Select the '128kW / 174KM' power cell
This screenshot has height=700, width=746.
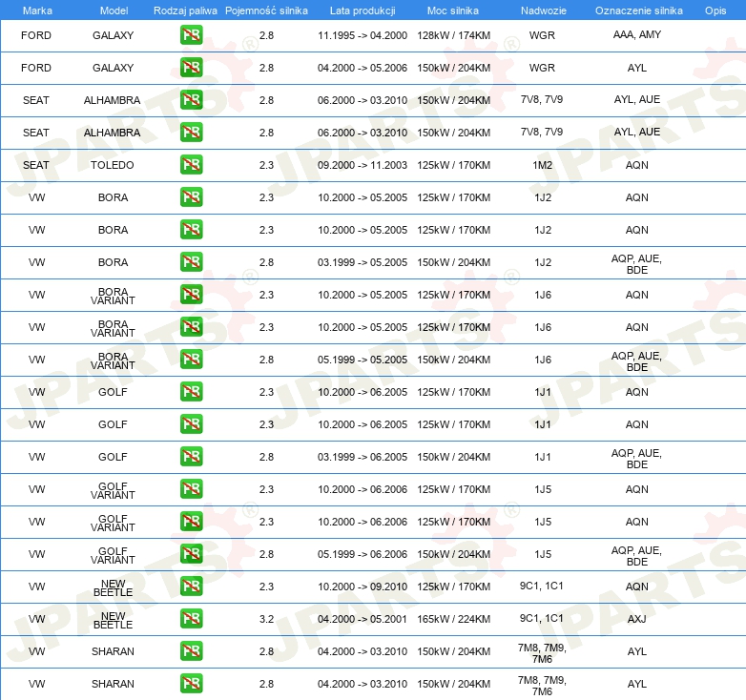[x=453, y=35]
